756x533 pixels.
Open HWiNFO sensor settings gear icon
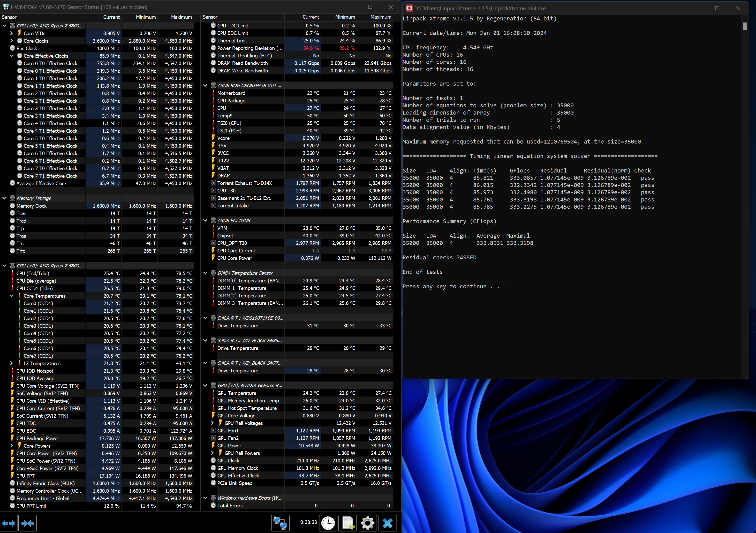(367, 523)
